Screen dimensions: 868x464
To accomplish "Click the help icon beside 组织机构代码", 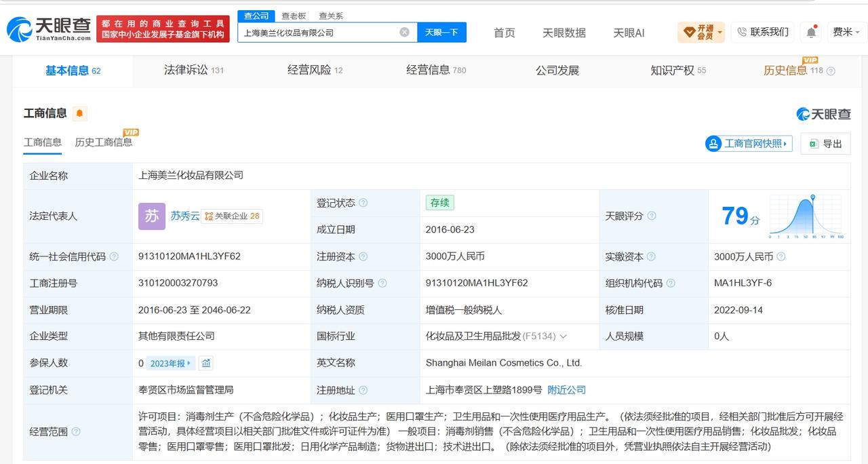I will tap(671, 283).
